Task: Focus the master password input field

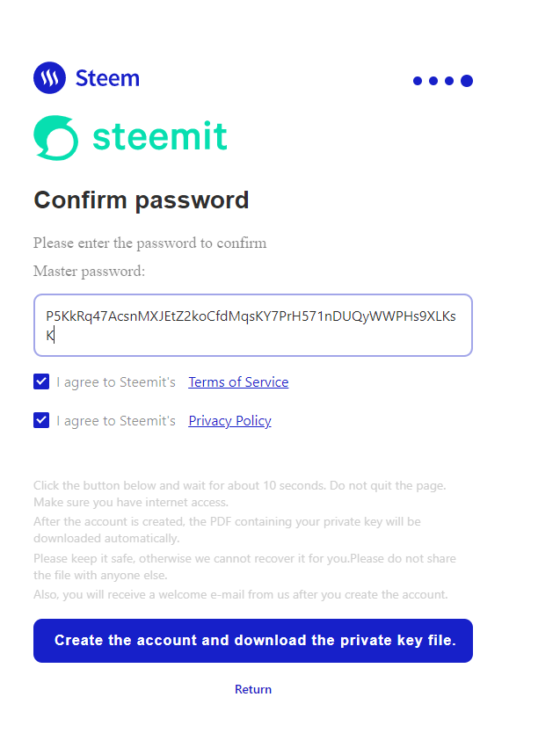Action: coord(253,325)
